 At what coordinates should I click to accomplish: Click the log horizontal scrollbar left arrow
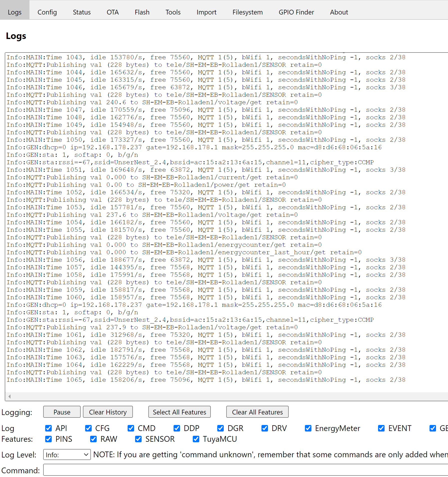coord(9,396)
